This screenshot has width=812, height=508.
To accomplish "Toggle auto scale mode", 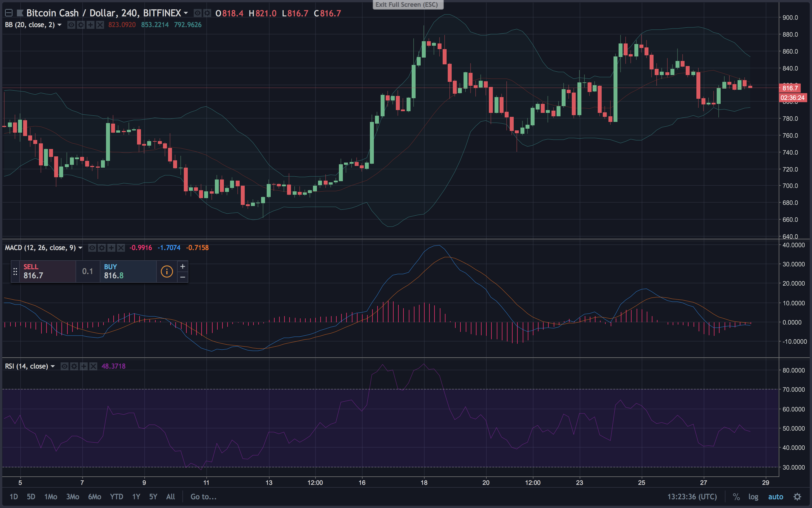I will tap(775, 497).
